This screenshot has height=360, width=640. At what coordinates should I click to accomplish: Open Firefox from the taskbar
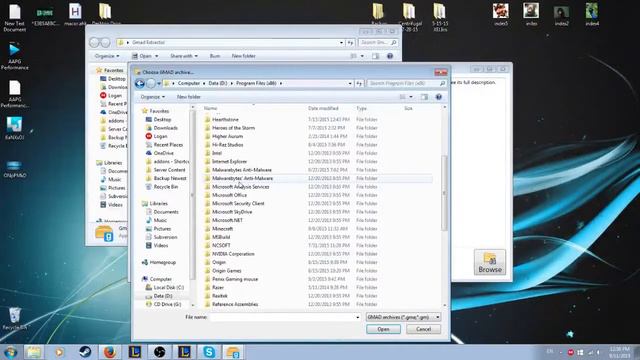point(110,352)
